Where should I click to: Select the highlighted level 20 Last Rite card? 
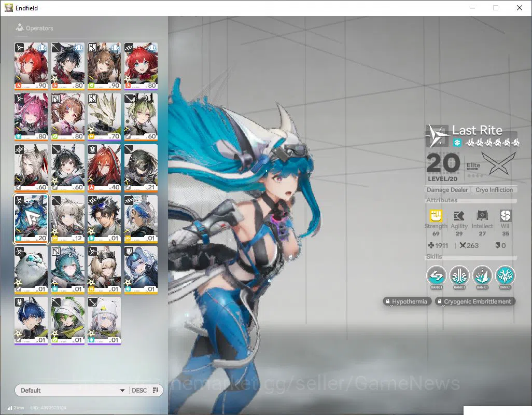coord(31,219)
